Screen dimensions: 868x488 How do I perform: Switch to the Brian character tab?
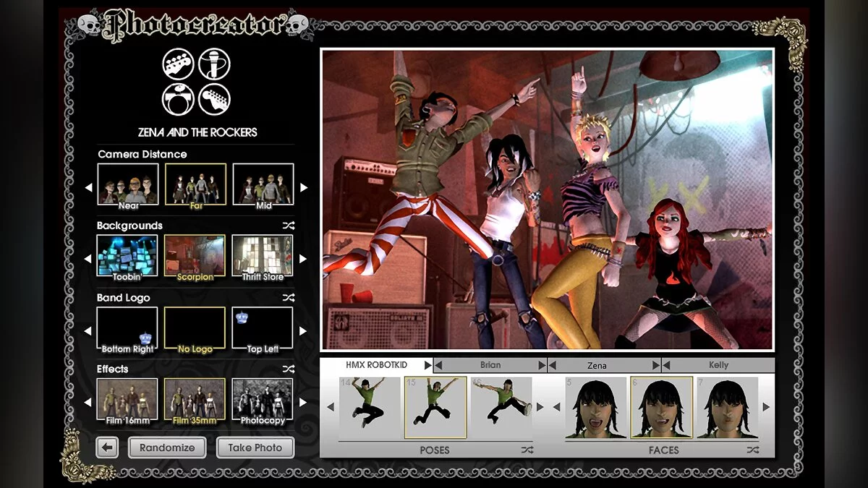490,365
